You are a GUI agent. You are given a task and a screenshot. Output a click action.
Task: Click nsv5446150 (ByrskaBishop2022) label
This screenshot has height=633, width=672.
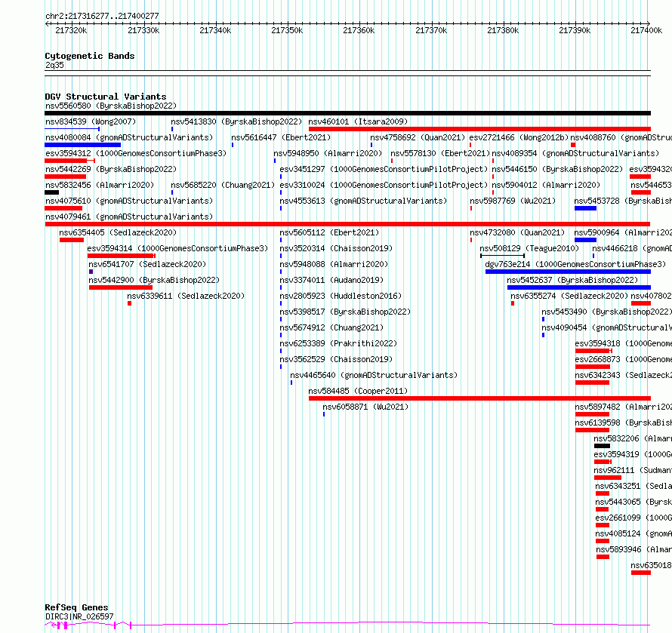coord(557,169)
